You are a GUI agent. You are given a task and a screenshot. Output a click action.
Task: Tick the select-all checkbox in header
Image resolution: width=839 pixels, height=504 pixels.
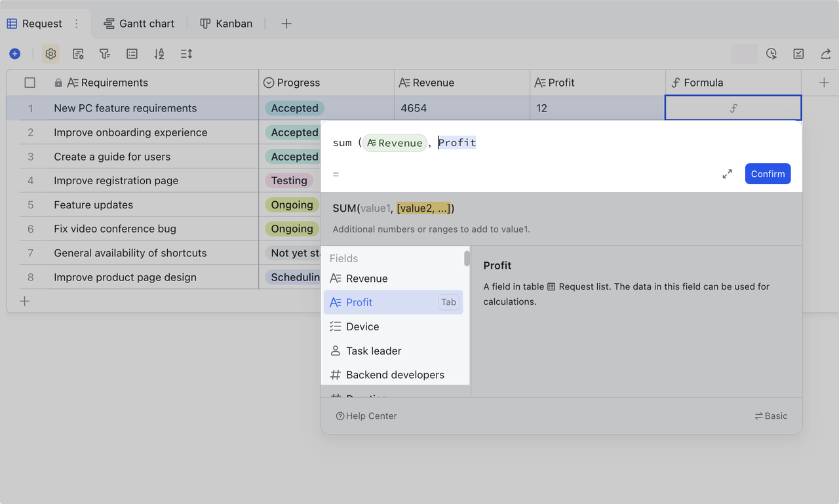coord(29,83)
